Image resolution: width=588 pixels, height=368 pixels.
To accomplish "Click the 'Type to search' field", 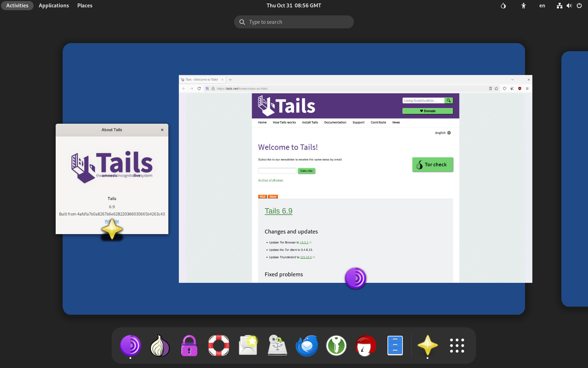I will pyautogui.click(x=294, y=22).
